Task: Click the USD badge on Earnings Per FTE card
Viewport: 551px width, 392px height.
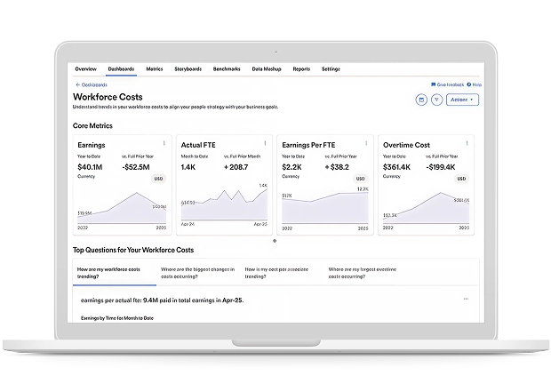Action: 360,179
